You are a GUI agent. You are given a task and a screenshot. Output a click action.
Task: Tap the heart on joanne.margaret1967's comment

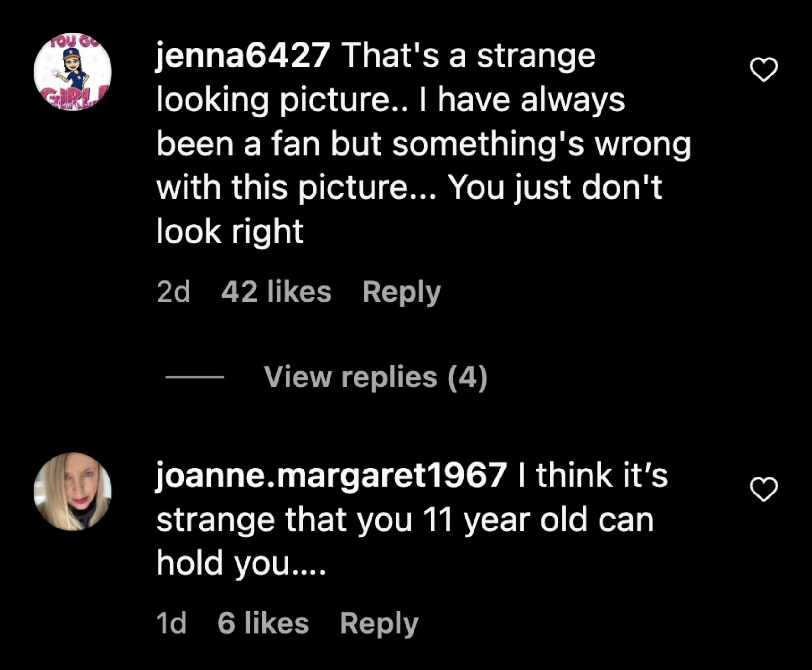(x=763, y=489)
